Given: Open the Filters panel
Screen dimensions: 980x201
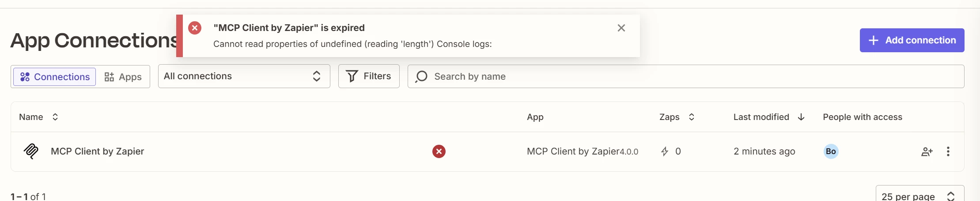Looking at the screenshot, I should coord(369,76).
